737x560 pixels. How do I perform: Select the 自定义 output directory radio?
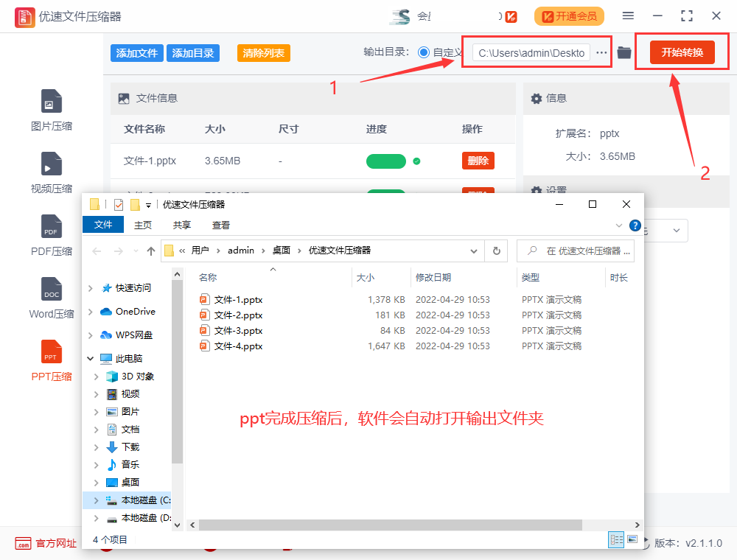(x=424, y=52)
